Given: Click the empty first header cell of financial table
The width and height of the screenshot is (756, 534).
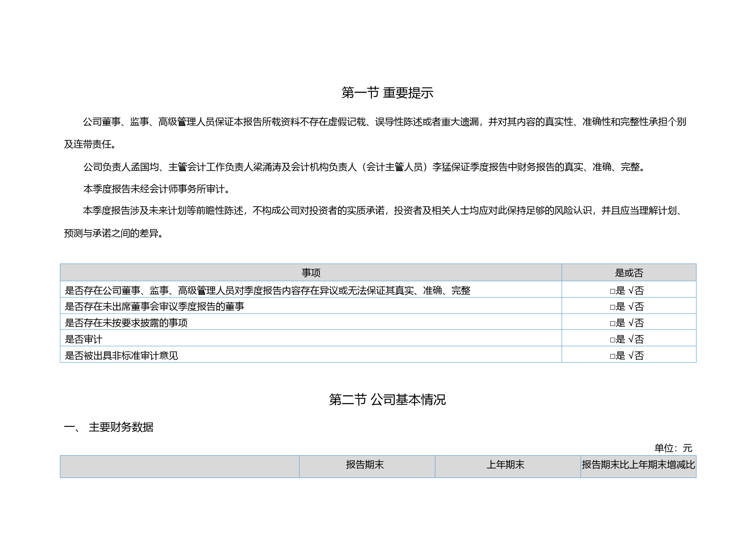Looking at the screenshot, I should pyautogui.click(x=179, y=466).
